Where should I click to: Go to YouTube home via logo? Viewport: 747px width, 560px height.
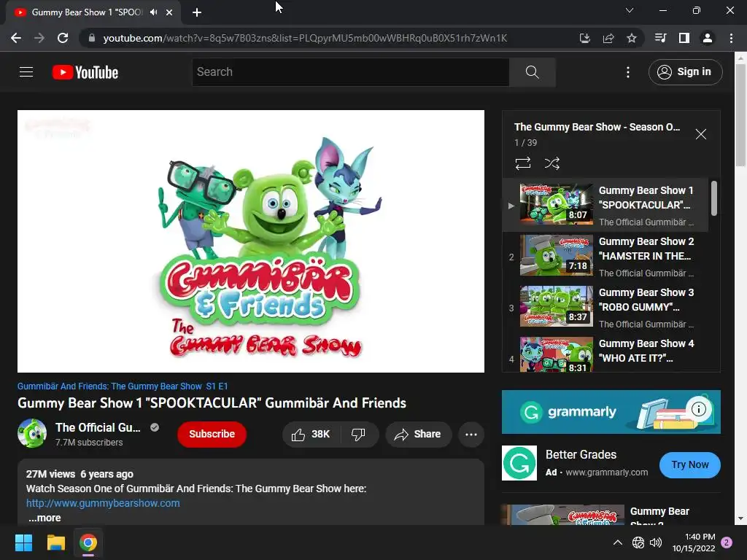point(85,72)
